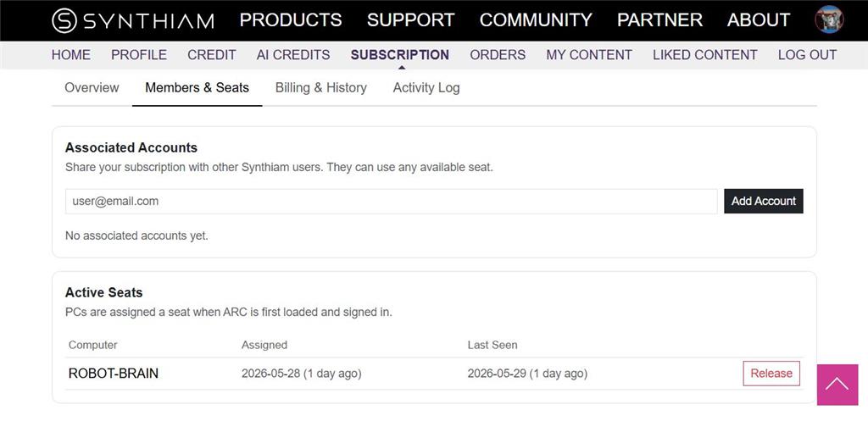Open the AI CREDITS page

point(292,55)
